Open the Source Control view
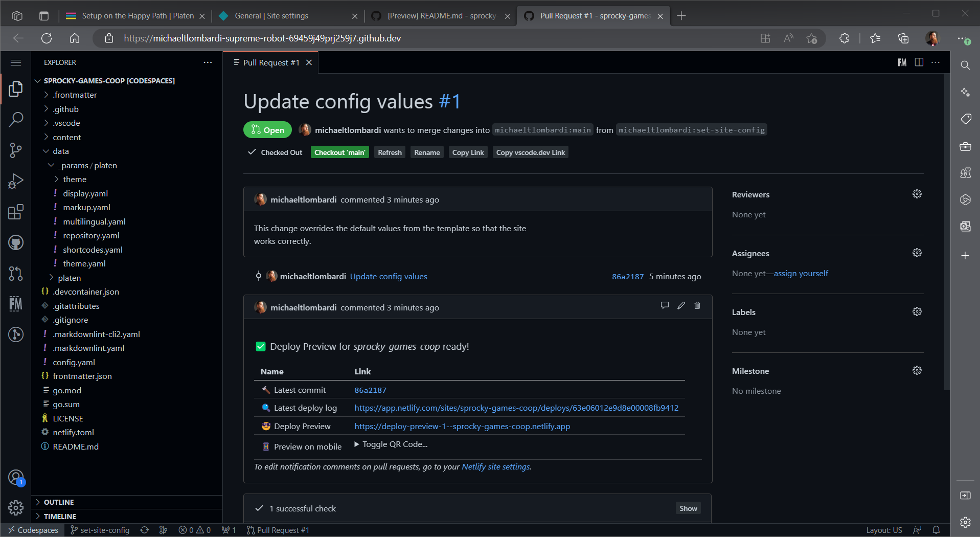 coord(16,150)
